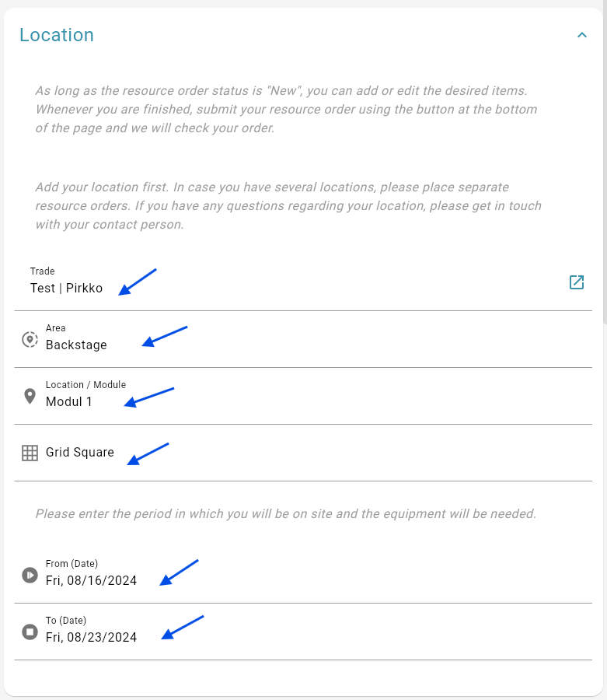
Task: Click the Location / Module pin icon
Action: pyautogui.click(x=30, y=396)
